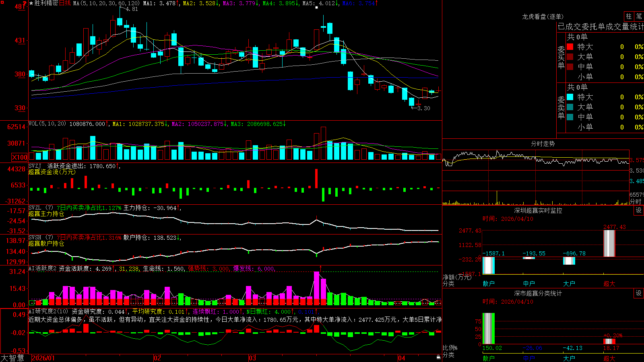Click the 大智慧 logo at bottom-left
Image resolution: width=644 pixels, height=362 pixels.
(x=12, y=358)
